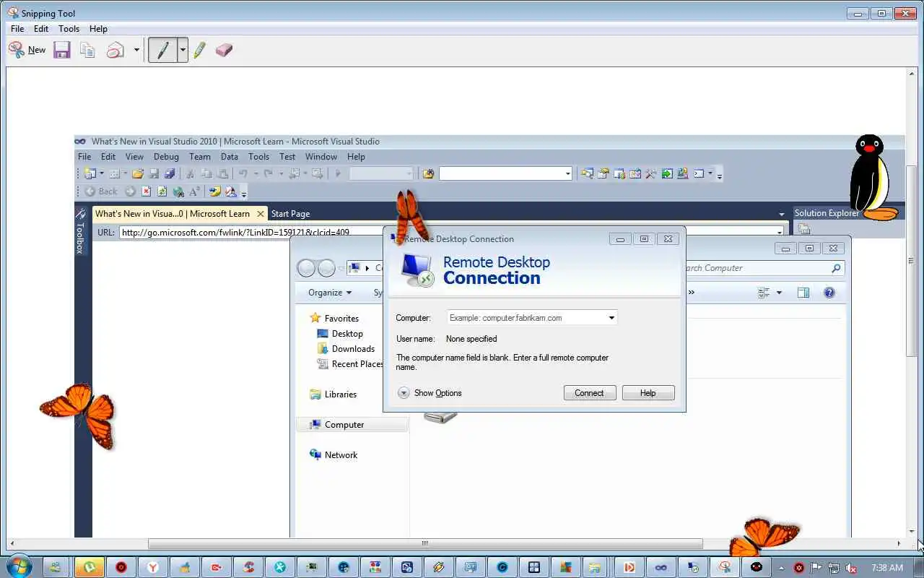This screenshot has width=924, height=578.
Task: Open the Find combo box in Visual Studio toolbar
Action: point(505,173)
